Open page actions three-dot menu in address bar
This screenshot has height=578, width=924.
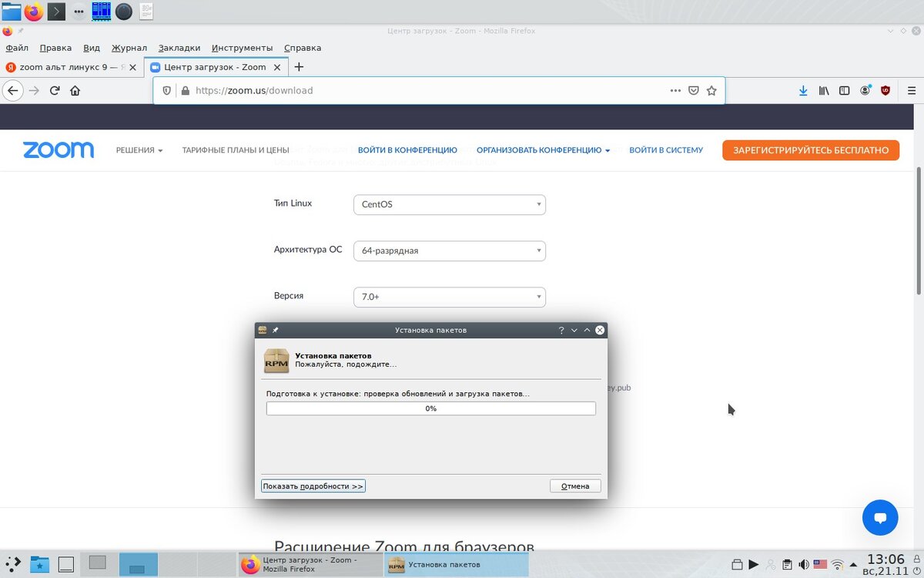click(x=675, y=90)
